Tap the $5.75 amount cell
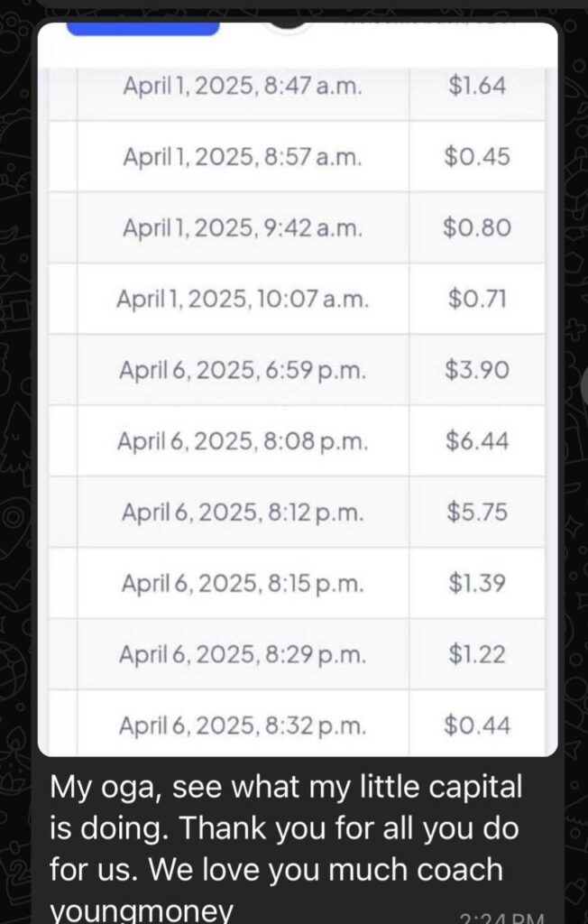Screen dimensions: 588x924 point(477,513)
